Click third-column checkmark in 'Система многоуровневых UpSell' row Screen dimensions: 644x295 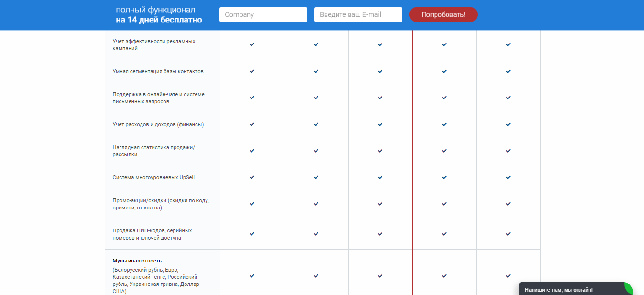pos(380,178)
